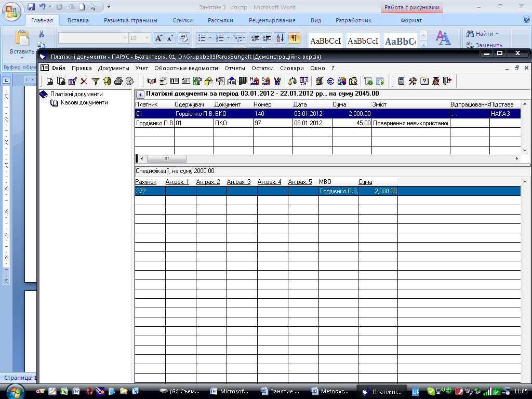Image resolution: width=532 pixels, height=399 pixels.
Task: Open the Quick Access Toolbar customize arrow
Action: point(109,6)
